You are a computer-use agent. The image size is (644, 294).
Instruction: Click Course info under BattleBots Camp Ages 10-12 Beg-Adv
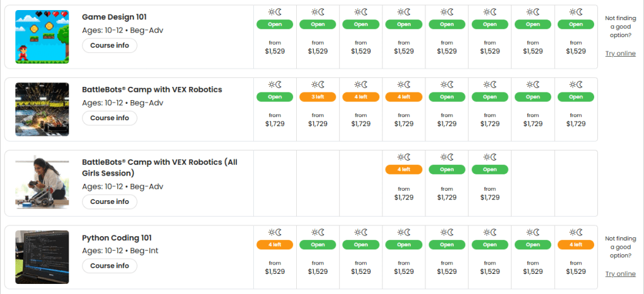(110, 118)
